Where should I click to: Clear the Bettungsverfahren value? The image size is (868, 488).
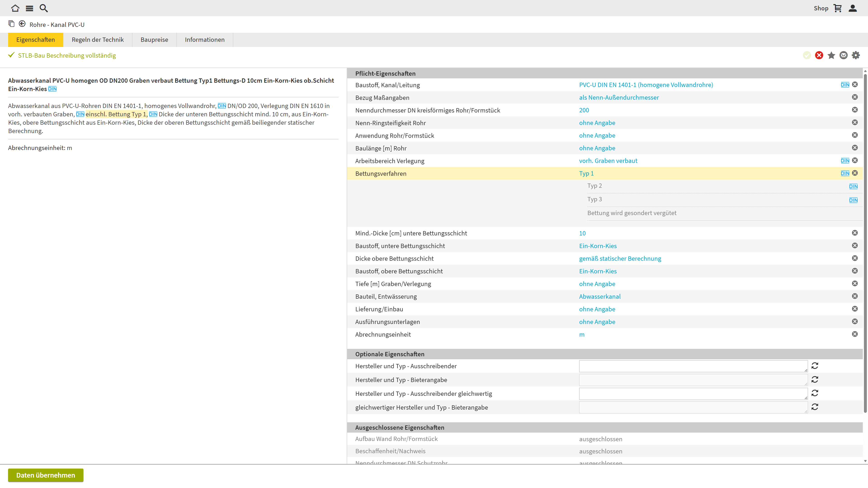(855, 173)
